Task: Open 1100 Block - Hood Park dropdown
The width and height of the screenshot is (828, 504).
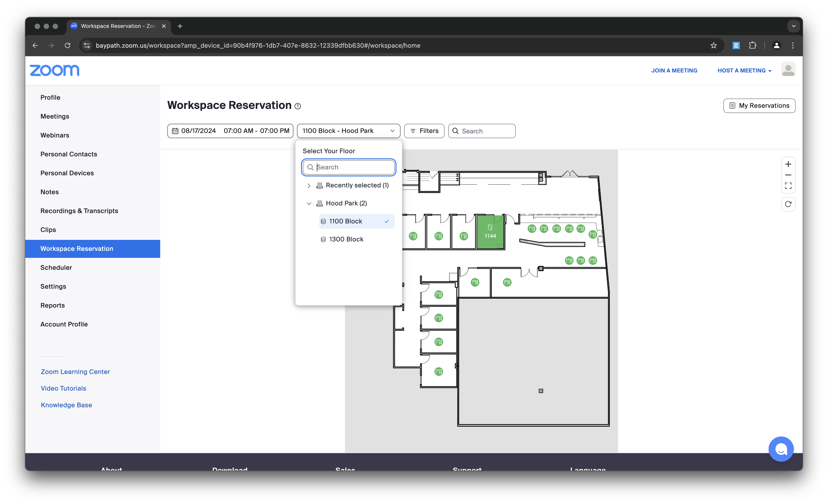Action: pyautogui.click(x=348, y=131)
